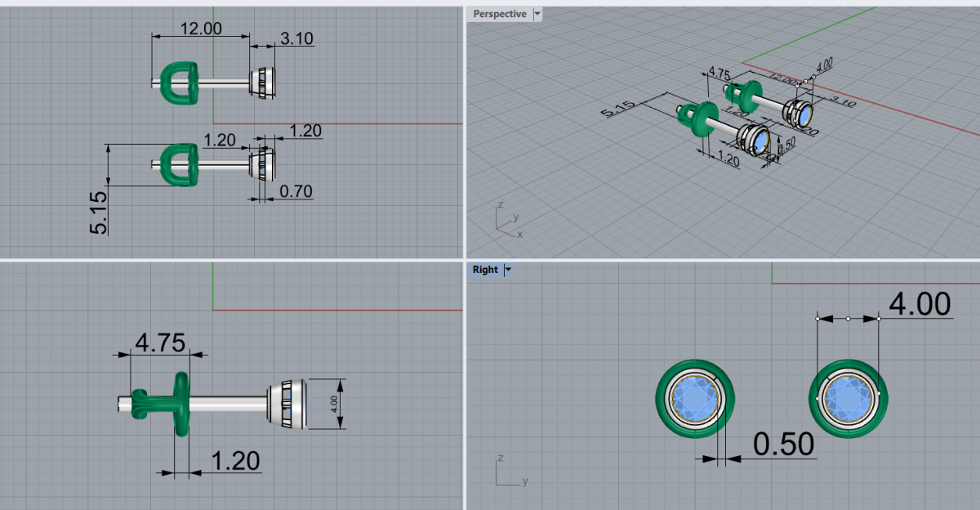Select the green earring back in bottom-left viewport
The width and height of the screenshot is (980, 510).
[x=179, y=401]
